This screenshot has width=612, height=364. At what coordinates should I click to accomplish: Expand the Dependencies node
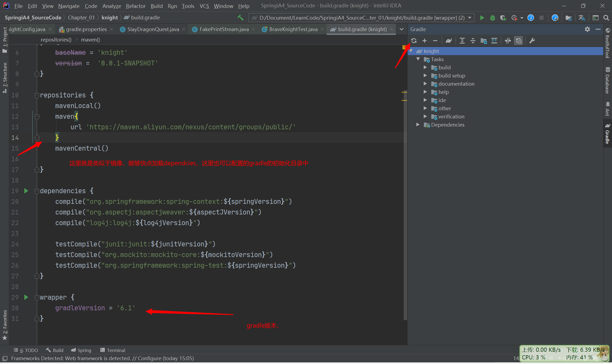coord(418,125)
